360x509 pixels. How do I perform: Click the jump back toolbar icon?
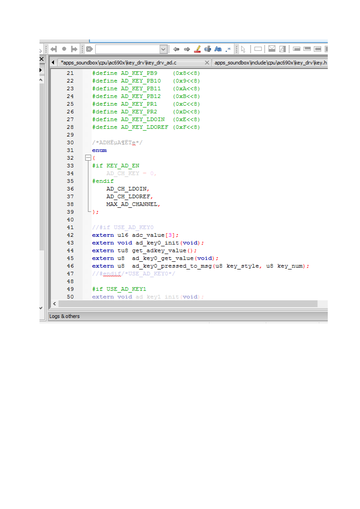point(54,49)
